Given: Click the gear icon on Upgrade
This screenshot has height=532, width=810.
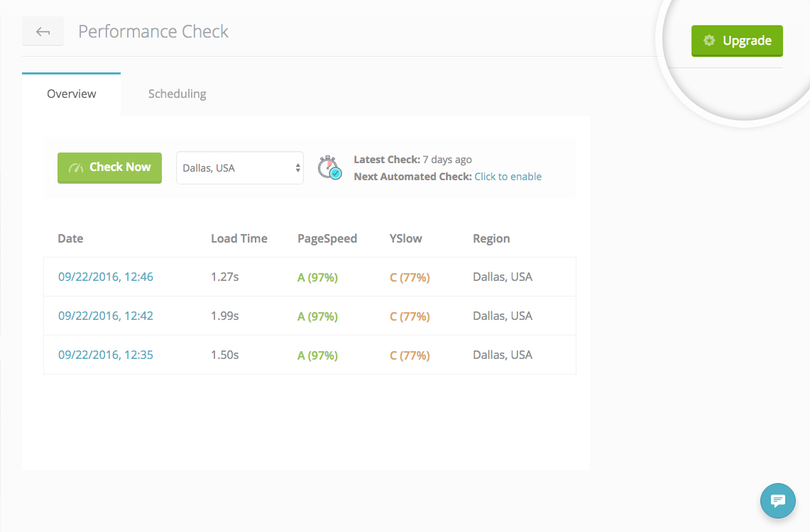Looking at the screenshot, I should (708, 41).
